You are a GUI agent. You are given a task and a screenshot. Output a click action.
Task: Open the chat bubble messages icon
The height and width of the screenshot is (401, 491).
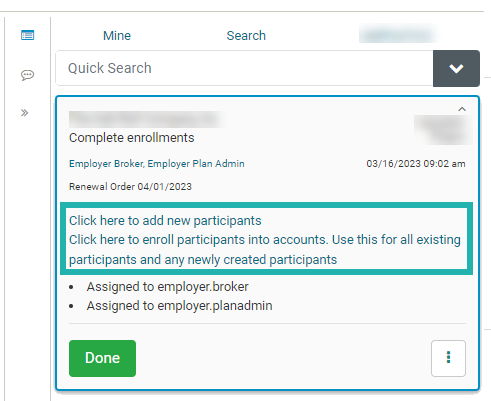[x=27, y=75]
